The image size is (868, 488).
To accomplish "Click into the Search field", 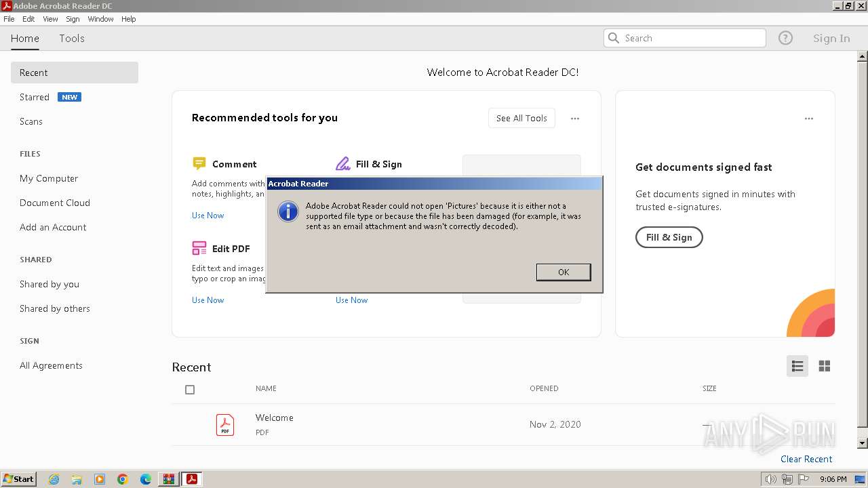I will (685, 38).
